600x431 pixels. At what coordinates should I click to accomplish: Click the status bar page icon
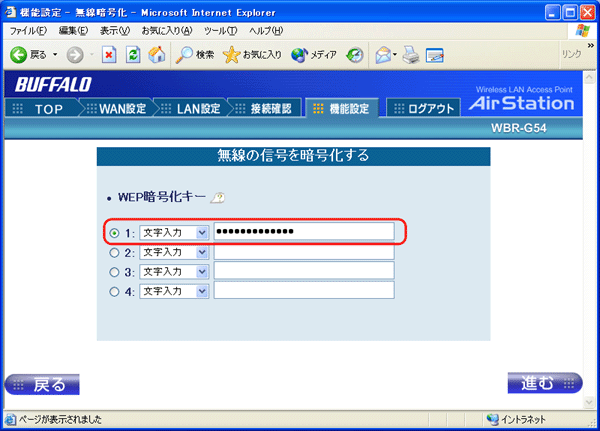point(11,420)
